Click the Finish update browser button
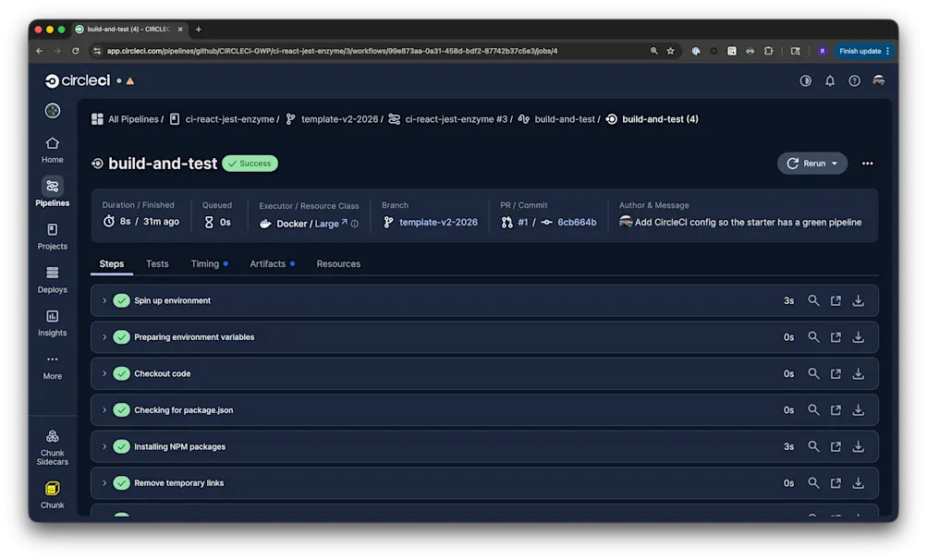 click(x=863, y=51)
